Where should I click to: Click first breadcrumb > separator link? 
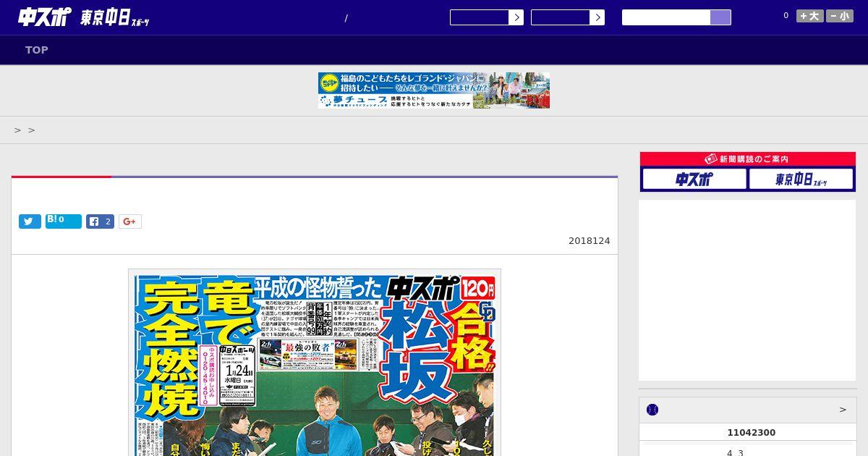[x=18, y=130]
